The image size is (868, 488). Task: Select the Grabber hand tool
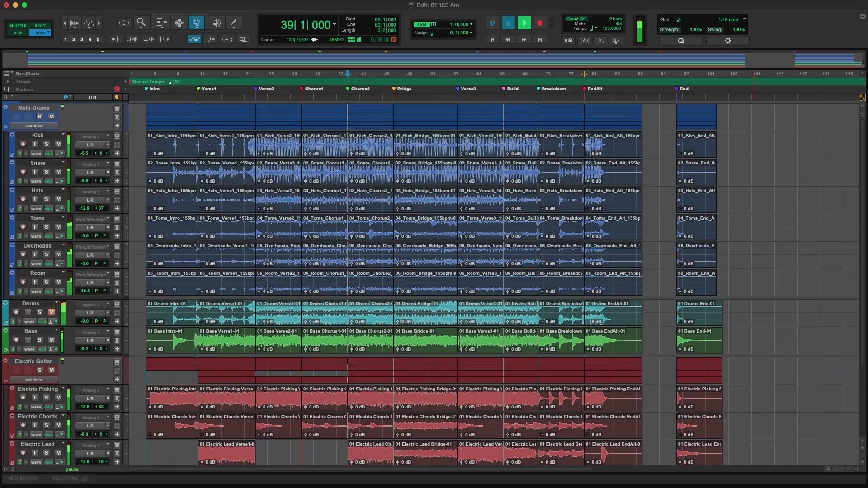[197, 23]
